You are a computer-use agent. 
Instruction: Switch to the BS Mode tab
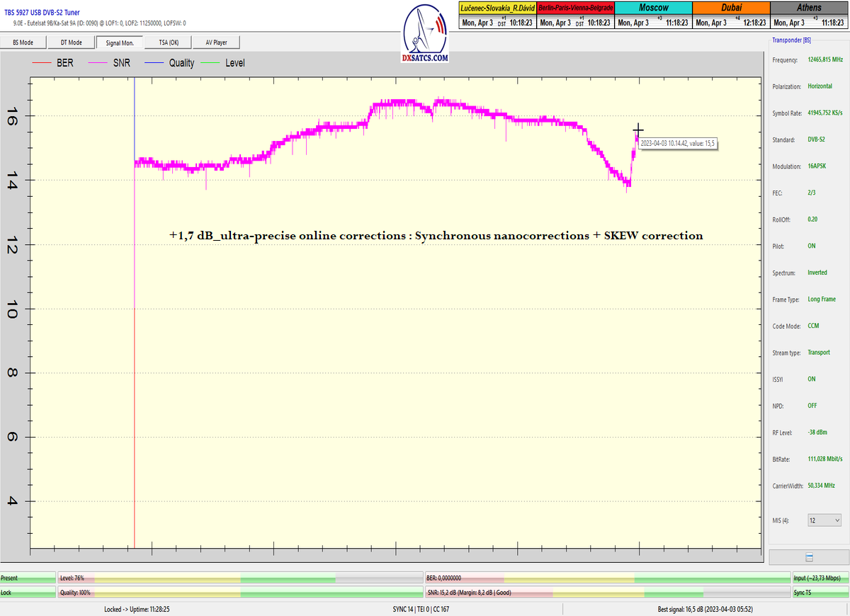click(23, 42)
